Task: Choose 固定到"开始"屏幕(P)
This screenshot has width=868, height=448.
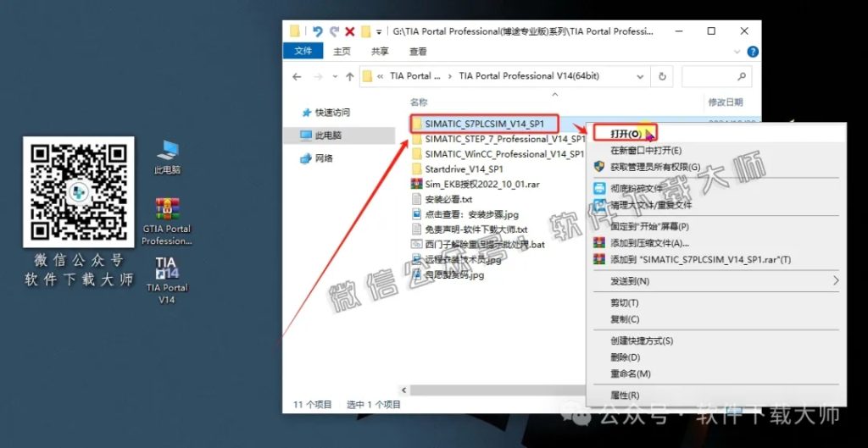Action: [x=649, y=226]
